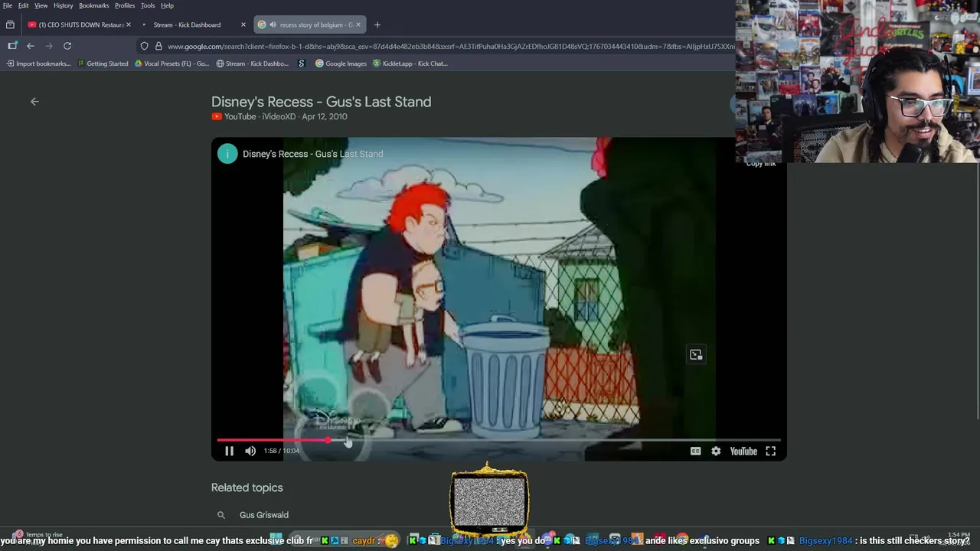Screen dimensions: 980x551
Task: Close the Stream - Kick Dashboard tab
Action: (x=243, y=24)
